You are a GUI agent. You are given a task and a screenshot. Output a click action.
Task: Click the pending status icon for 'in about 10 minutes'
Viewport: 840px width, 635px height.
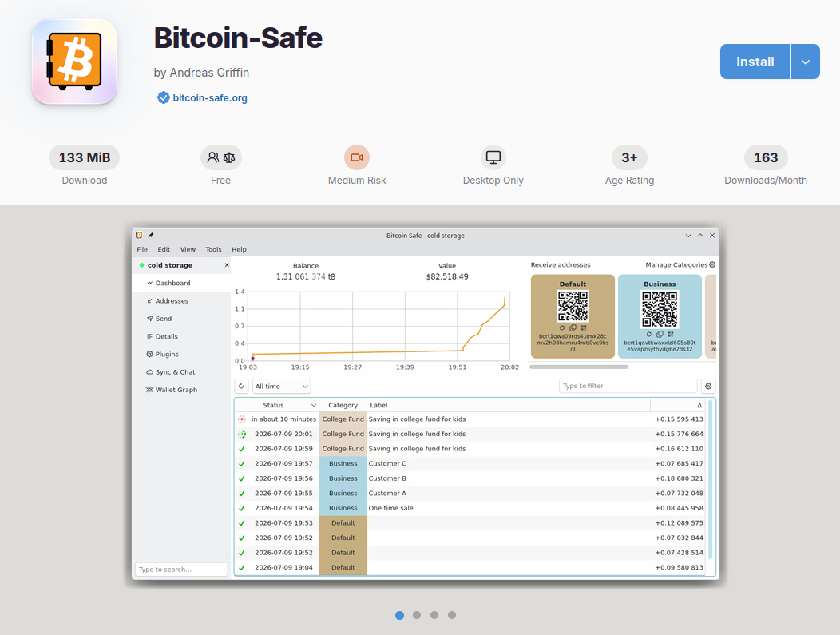coord(242,419)
